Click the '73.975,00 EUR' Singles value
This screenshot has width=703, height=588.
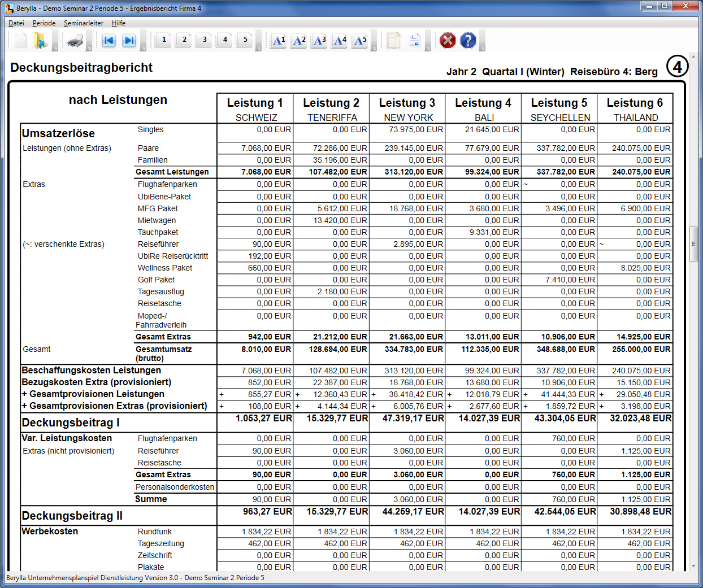(416, 129)
